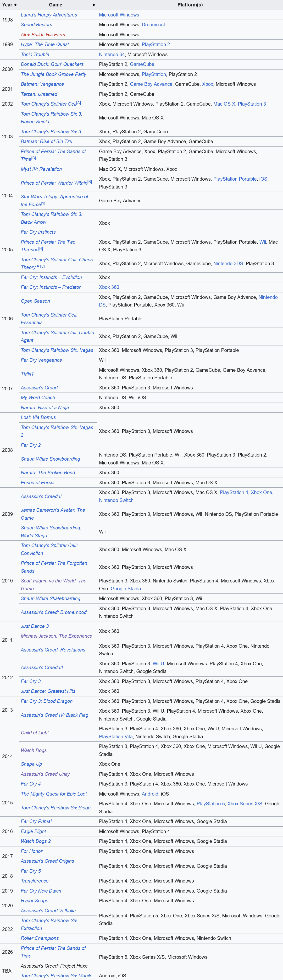Open The Mighty Quest for Epic Loot
Screen dimensions: 283x980
(x=54, y=794)
